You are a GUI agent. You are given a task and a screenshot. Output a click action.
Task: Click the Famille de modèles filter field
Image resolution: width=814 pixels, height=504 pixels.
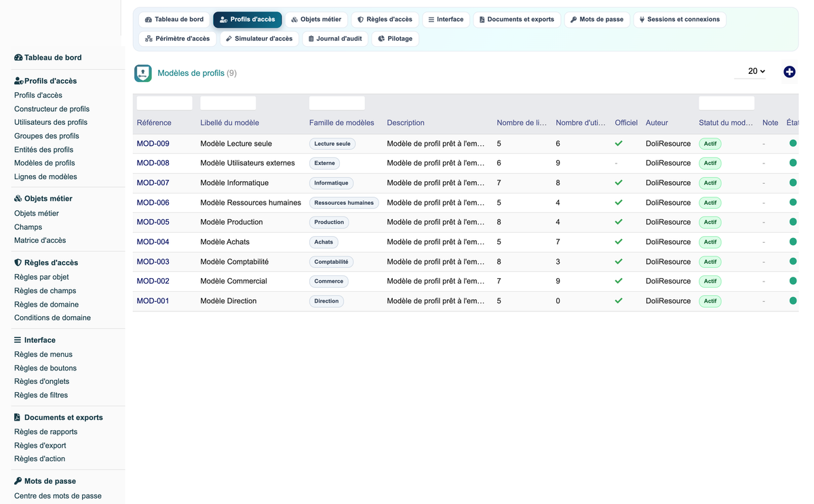[x=337, y=103]
